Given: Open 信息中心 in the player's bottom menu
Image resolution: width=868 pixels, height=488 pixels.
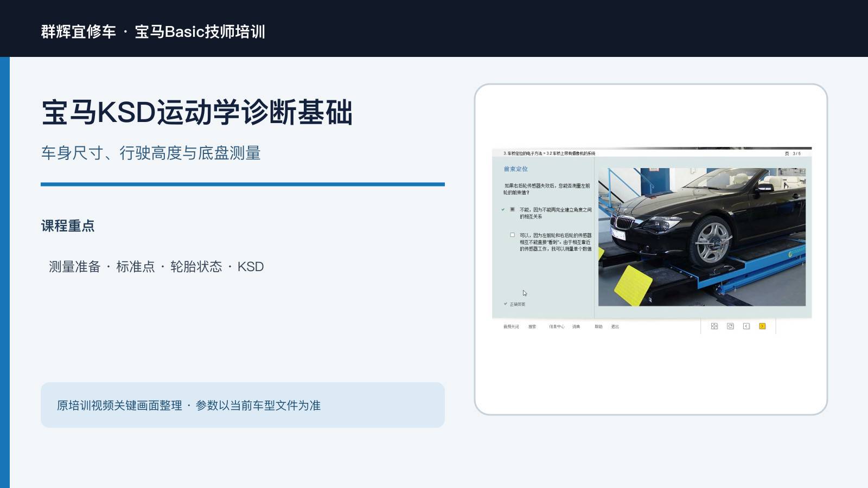Looking at the screenshot, I should pyautogui.click(x=557, y=326).
